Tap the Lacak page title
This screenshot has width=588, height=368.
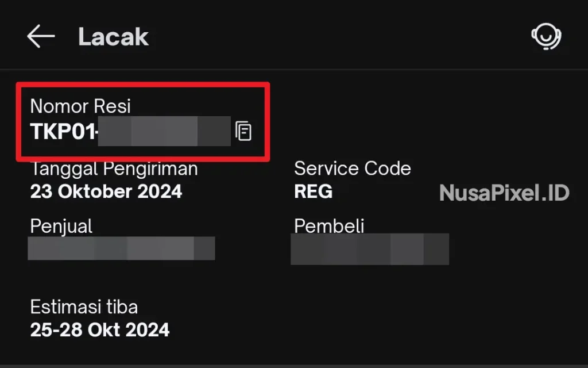(x=113, y=37)
